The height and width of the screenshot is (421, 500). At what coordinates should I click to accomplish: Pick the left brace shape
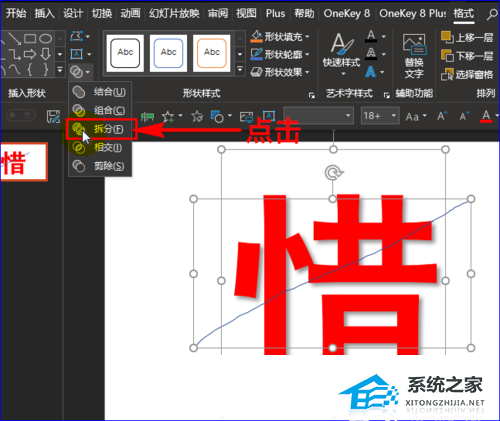click(x=30, y=69)
